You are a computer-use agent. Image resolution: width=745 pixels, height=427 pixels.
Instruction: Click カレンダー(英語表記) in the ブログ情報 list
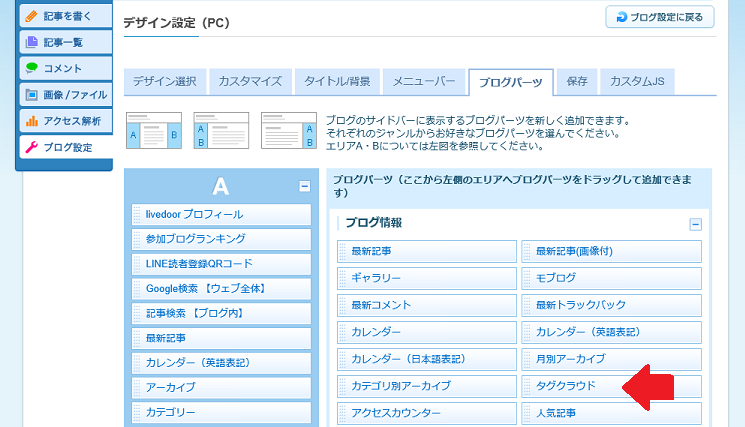point(611,332)
